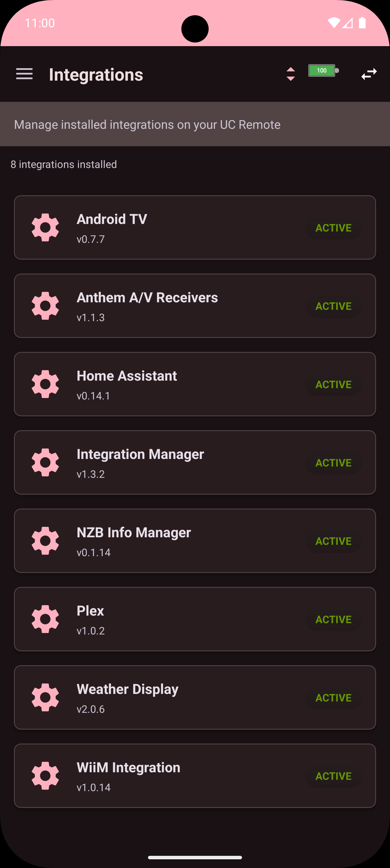Tap the Home Assistant gear icon
Image resolution: width=390 pixels, height=868 pixels.
click(x=45, y=384)
